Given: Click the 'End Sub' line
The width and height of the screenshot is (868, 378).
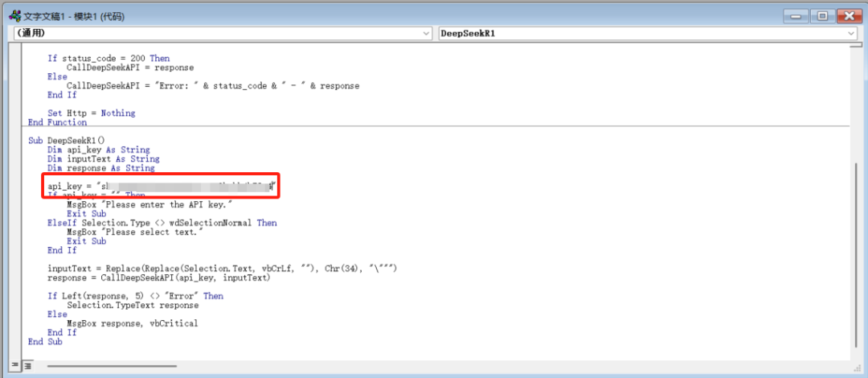Looking at the screenshot, I should coord(45,342).
